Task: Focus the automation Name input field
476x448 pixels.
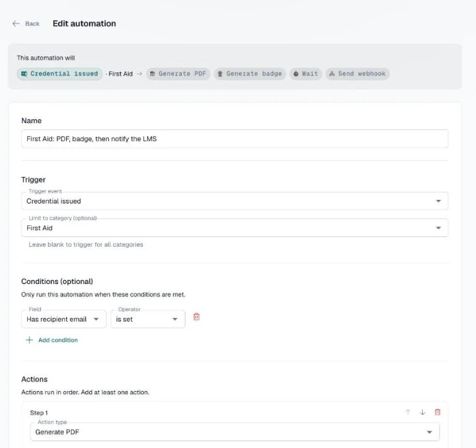Action: click(x=235, y=139)
